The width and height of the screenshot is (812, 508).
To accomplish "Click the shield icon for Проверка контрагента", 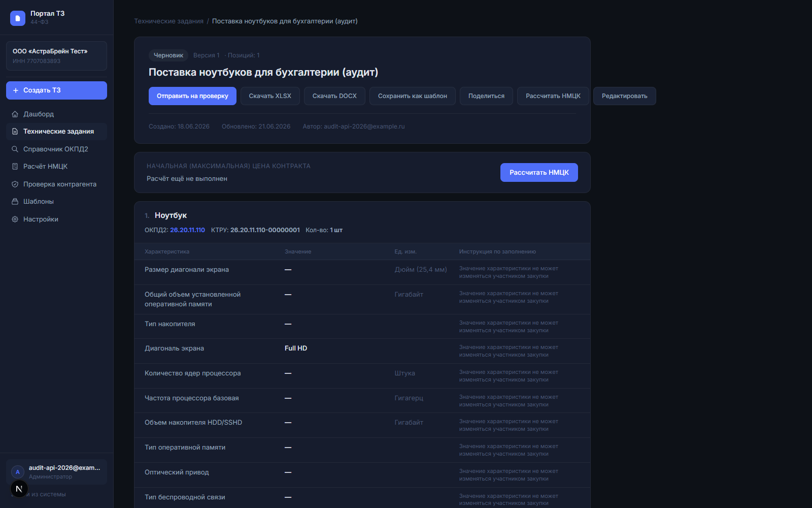I will (15, 184).
